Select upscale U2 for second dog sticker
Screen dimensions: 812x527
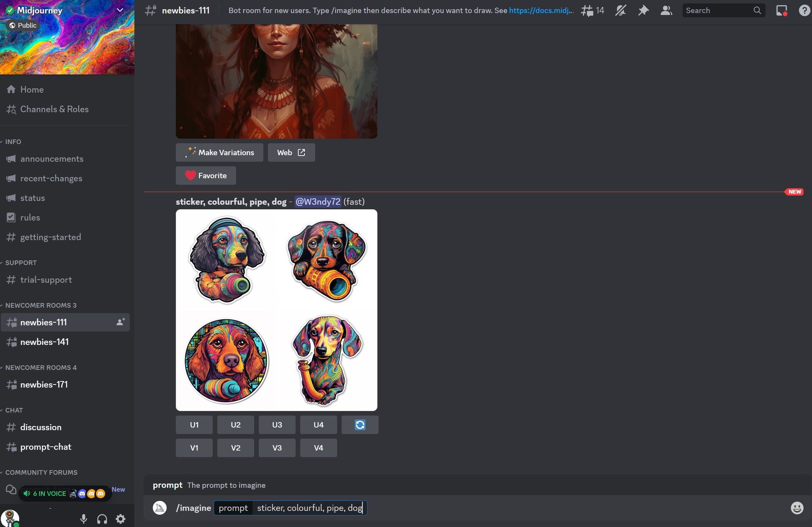point(236,425)
